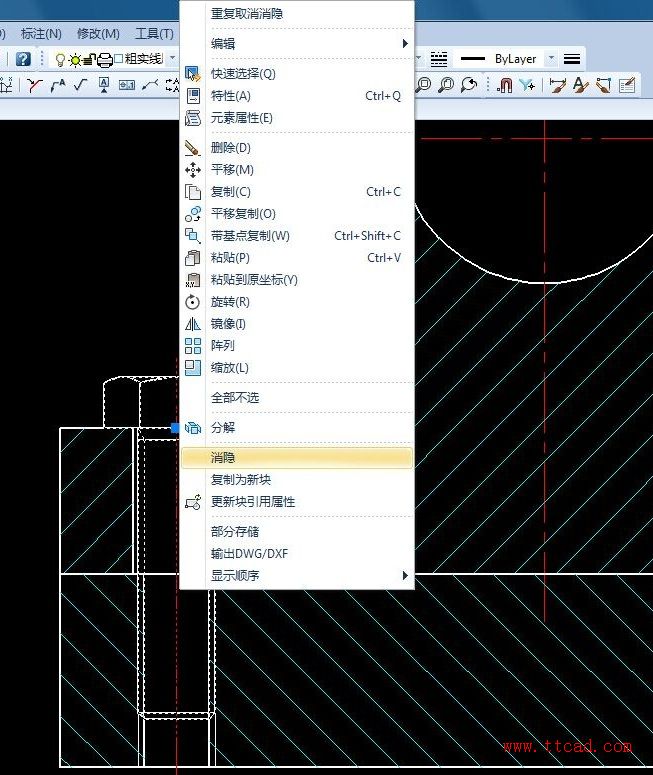Toggle layer freeze sun icon
The height and width of the screenshot is (775, 653).
tap(75, 60)
